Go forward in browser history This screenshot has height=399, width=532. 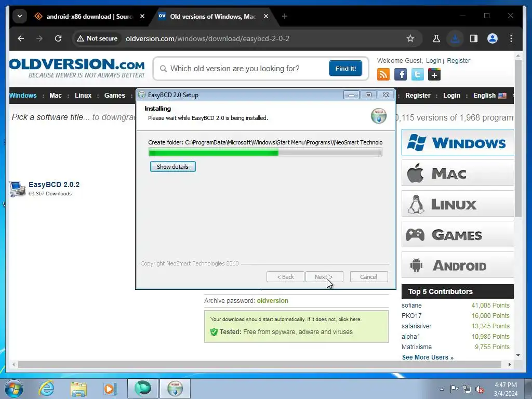pyautogui.click(x=39, y=38)
